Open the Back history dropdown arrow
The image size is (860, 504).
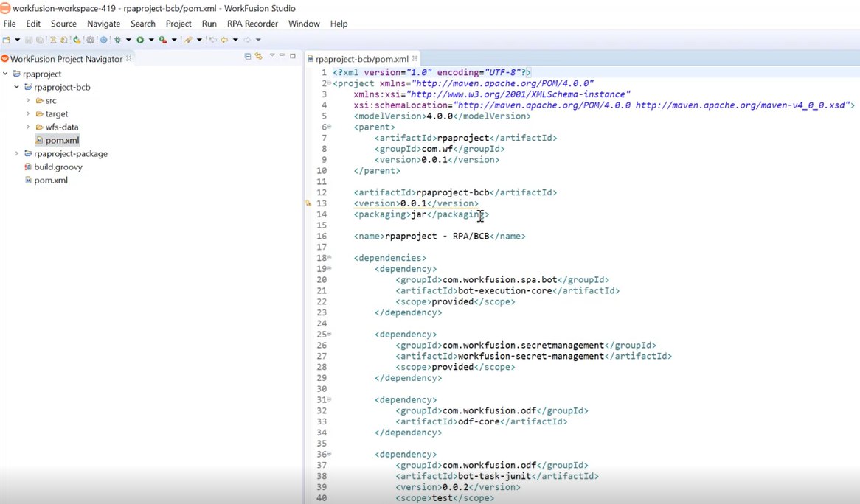click(x=235, y=40)
